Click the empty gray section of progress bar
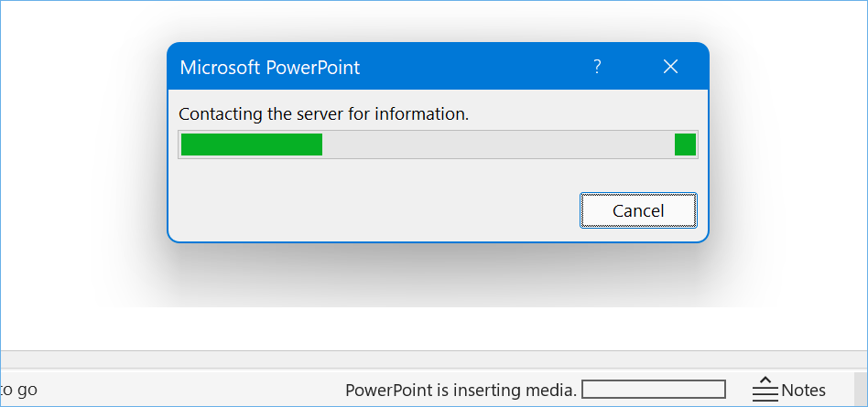868x407 pixels. pyautogui.click(x=494, y=145)
